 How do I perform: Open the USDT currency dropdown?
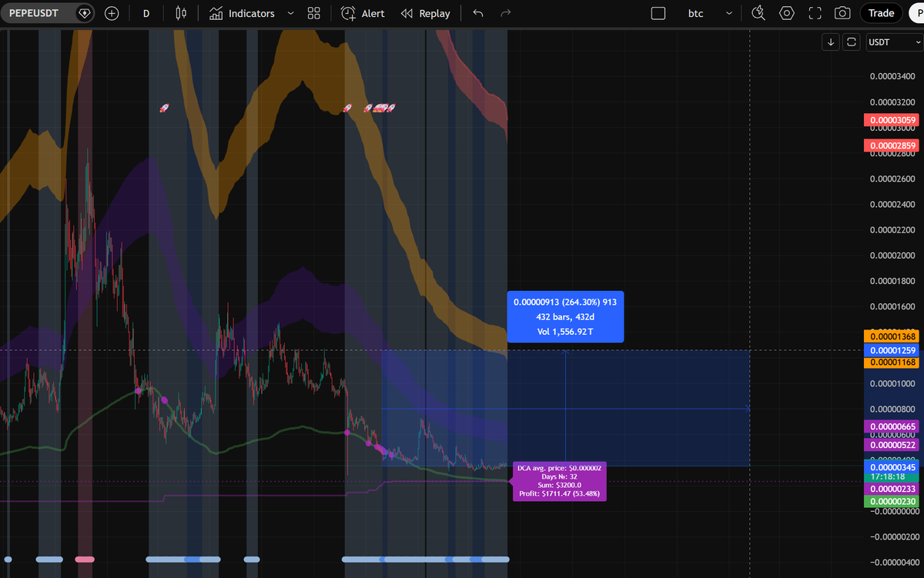tap(894, 42)
